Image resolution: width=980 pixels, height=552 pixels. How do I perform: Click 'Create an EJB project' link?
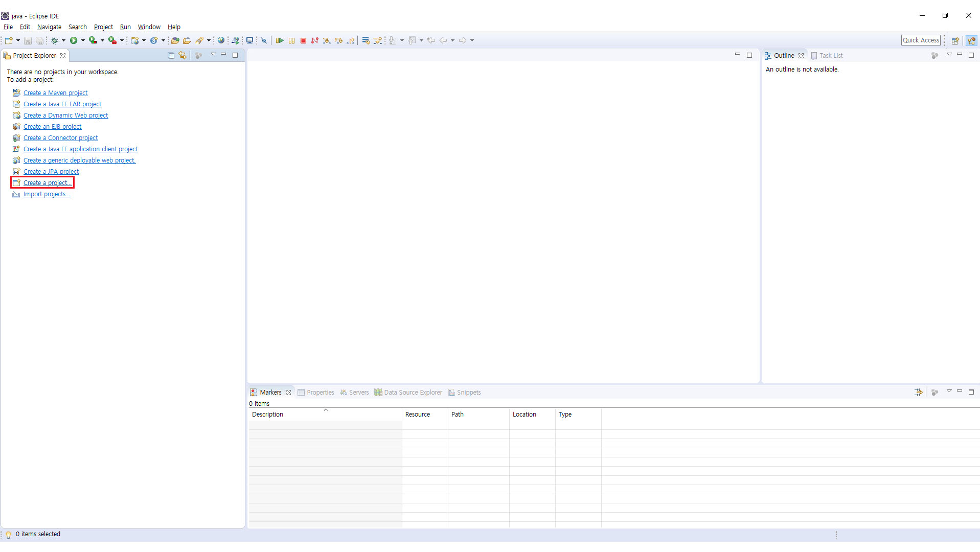[52, 127]
